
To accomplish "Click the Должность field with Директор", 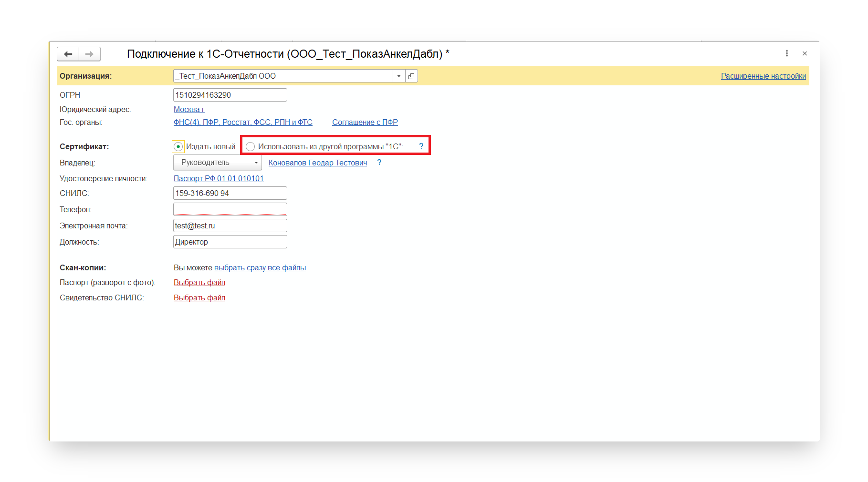I will [230, 242].
